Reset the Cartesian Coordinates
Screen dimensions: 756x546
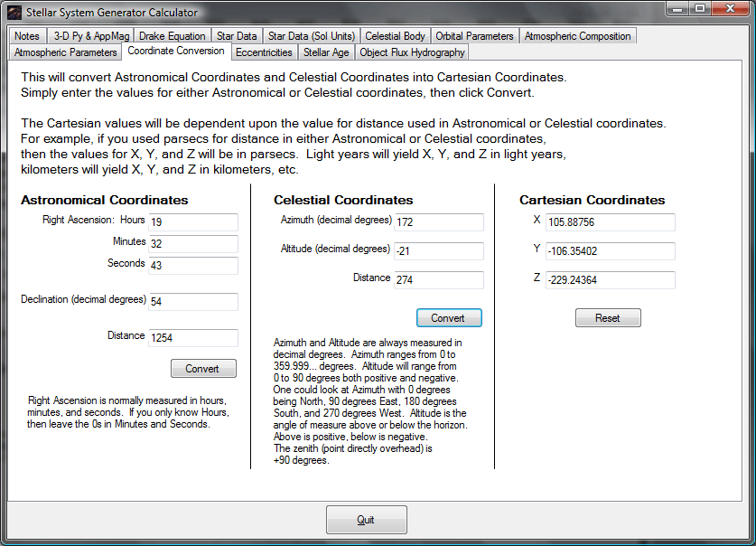coord(608,318)
